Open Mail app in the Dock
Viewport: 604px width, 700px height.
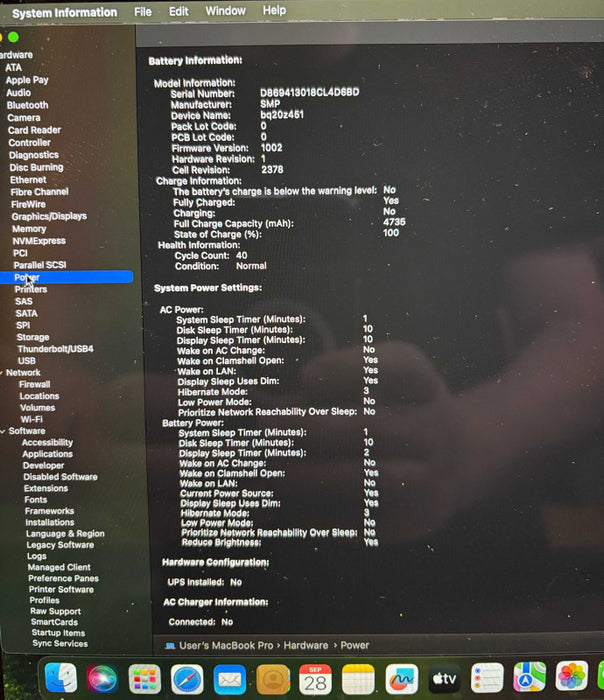click(229, 679)
